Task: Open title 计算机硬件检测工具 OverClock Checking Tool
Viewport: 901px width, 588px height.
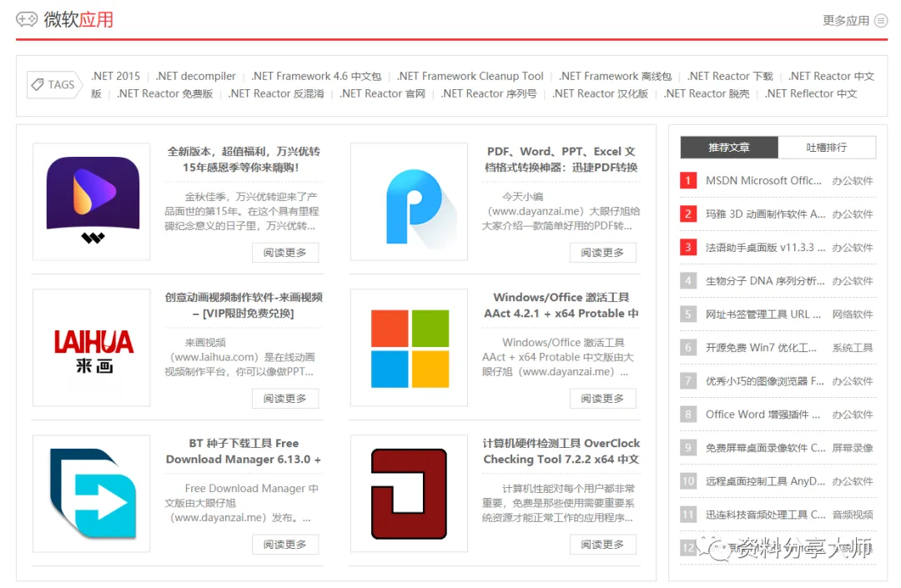Action: [x=561, y=450]
